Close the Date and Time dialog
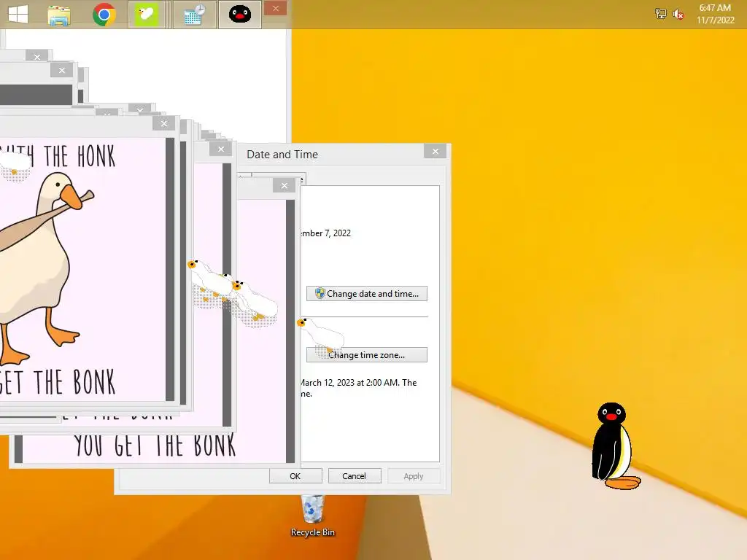The image size is (747, 560). (x=435, y=152)
